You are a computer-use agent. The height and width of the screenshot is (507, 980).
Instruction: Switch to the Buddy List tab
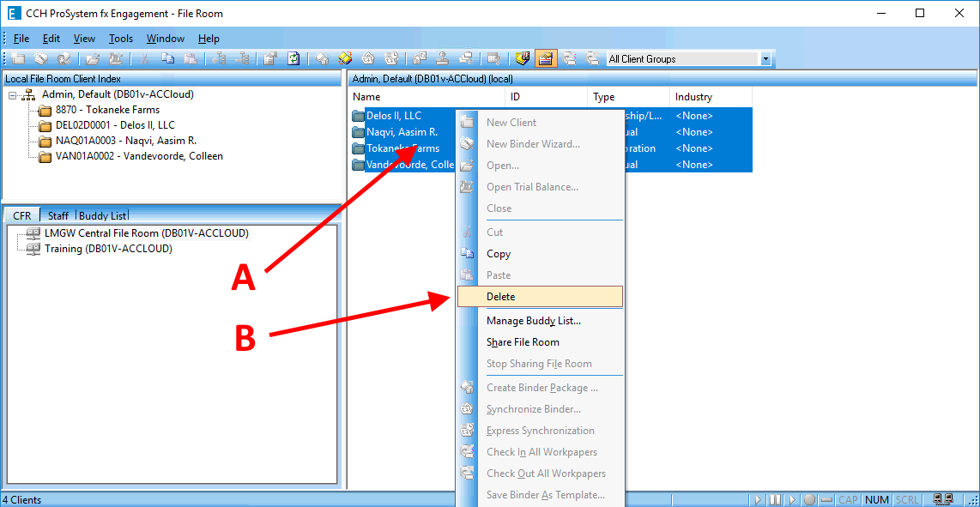point(102,215)
